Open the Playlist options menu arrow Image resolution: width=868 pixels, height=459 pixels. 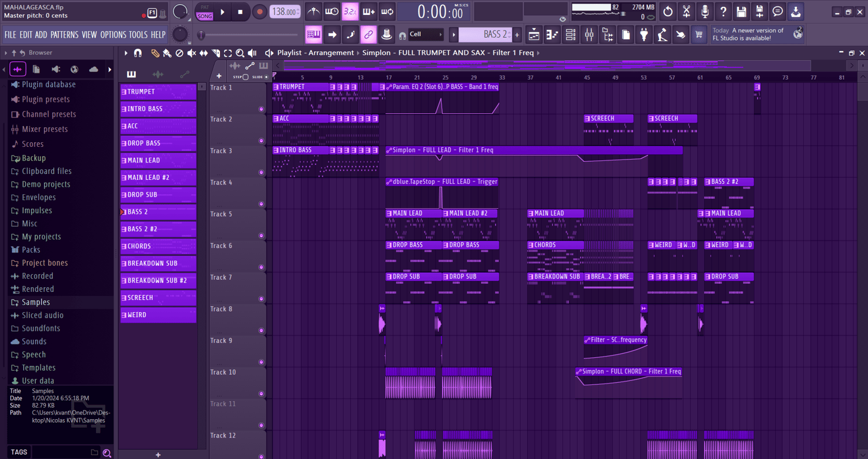click(x=126, y=53)
